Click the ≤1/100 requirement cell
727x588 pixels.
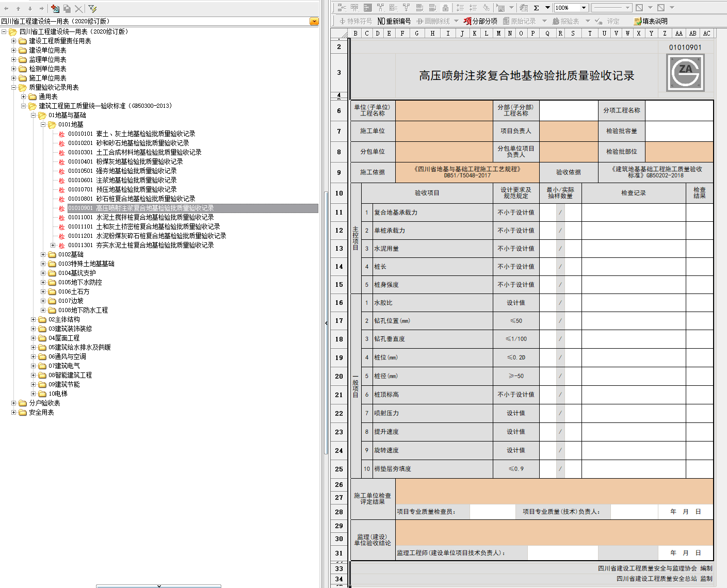(x=516, y=339)
